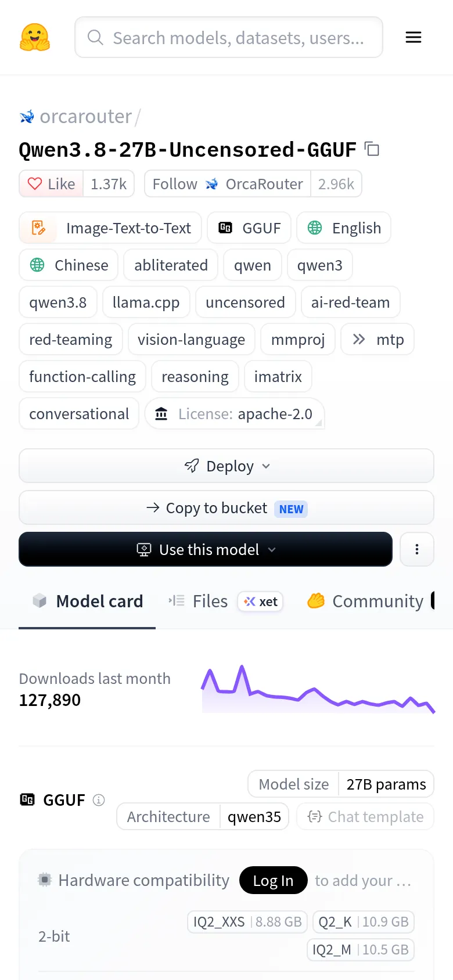Expand the Use this model dropdown
Image resolution: width=453 pixels, height=980 pixels.
[206, 549]
